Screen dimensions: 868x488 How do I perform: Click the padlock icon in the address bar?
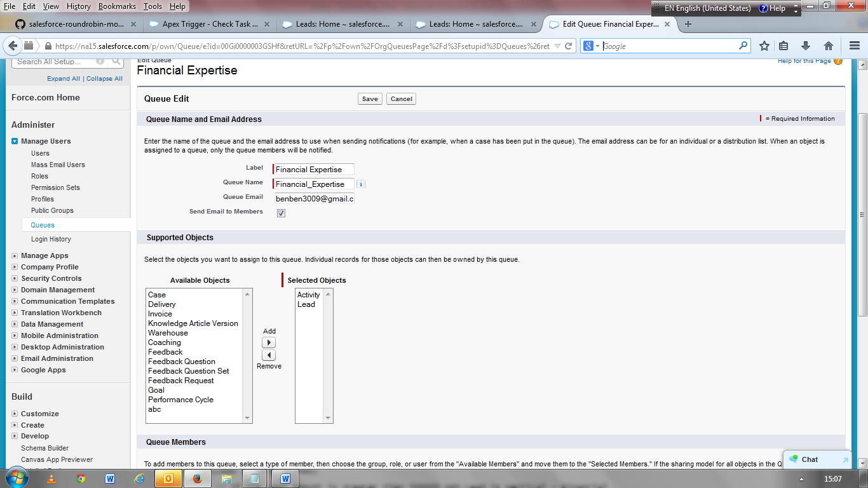(48, 46)
